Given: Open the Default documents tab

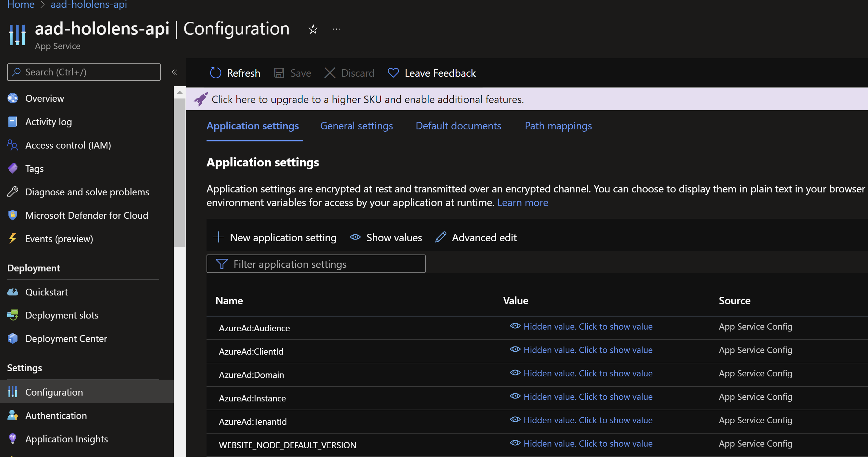Looking at the screenshot, I should coord(458,126).
